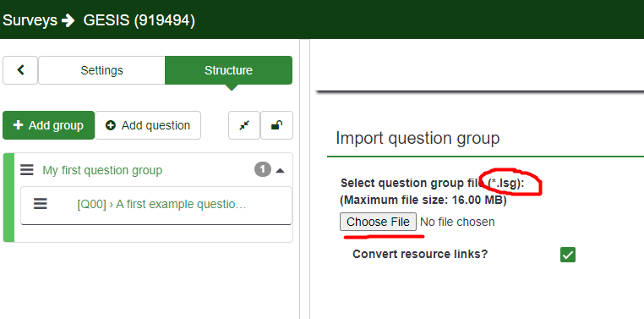644x319 pixels.
Task: Open My first question group
Action: click(102, 170)
